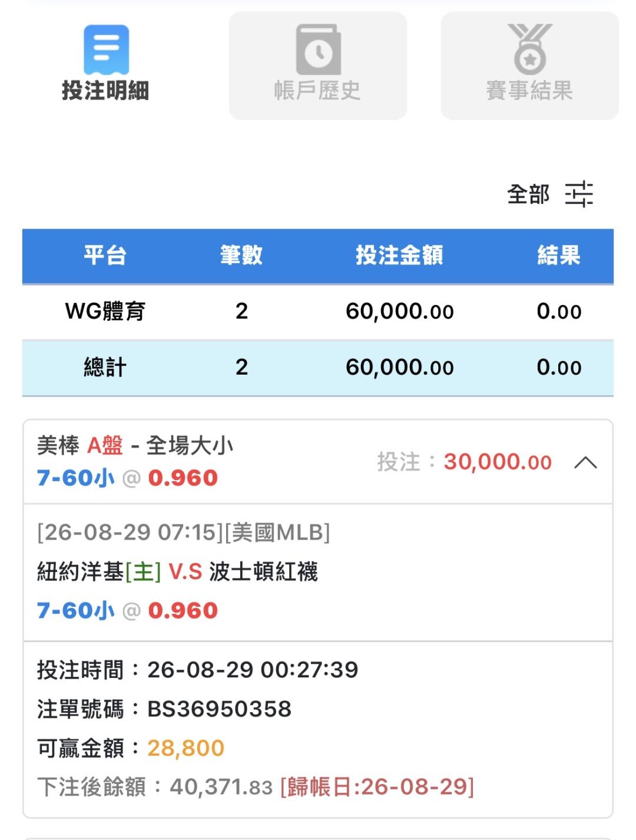The height and width of the screenshot is (840, 636).
Task: Select the WG體育 platform row
Action: click(x=318, y=312)
